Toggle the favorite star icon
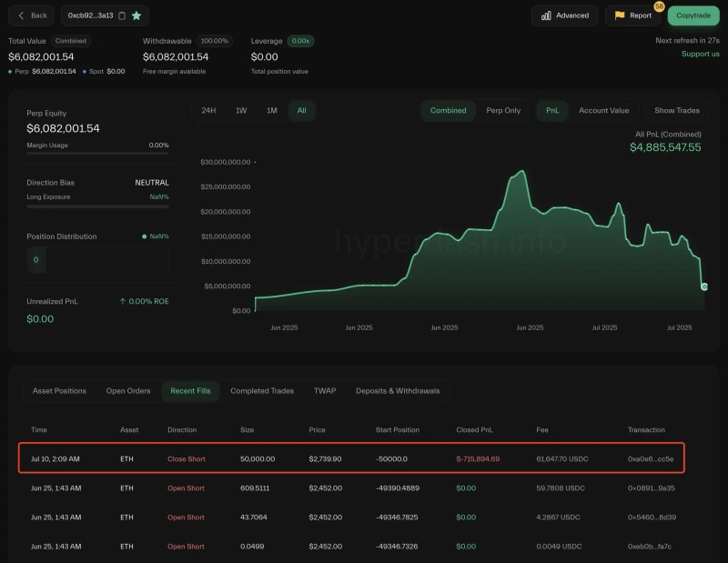This screenshot has height=563, width=728. (x=136, y=15)
